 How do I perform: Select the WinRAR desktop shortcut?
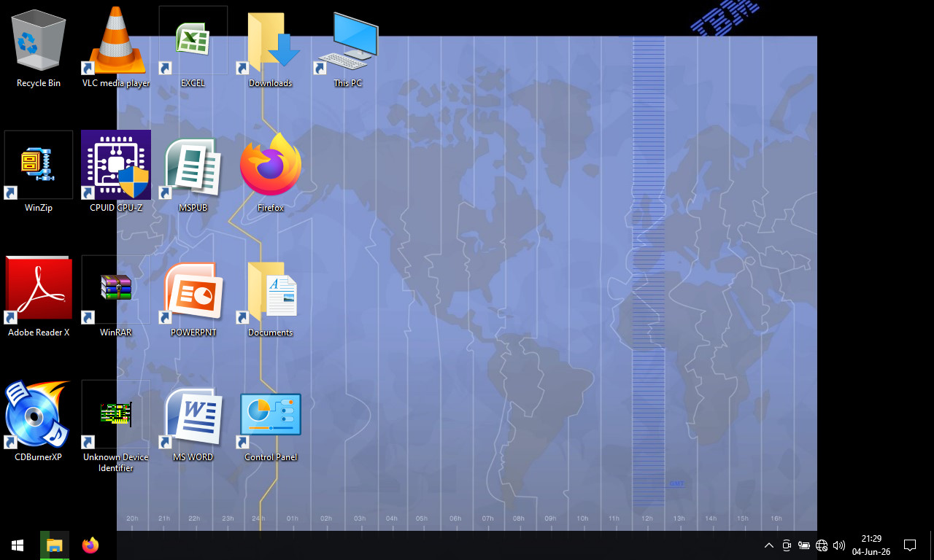116,297
